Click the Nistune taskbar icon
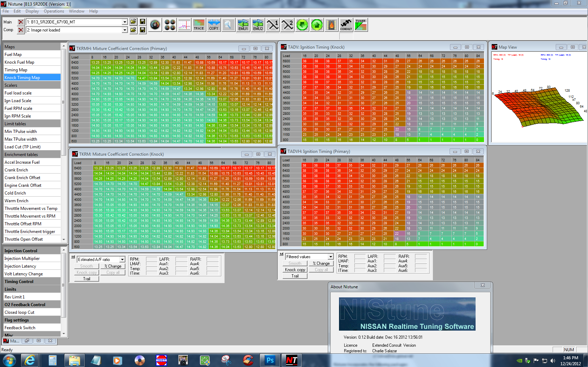Image resolution: width=588 pixels, height=367 pixels. click(291, 360)
